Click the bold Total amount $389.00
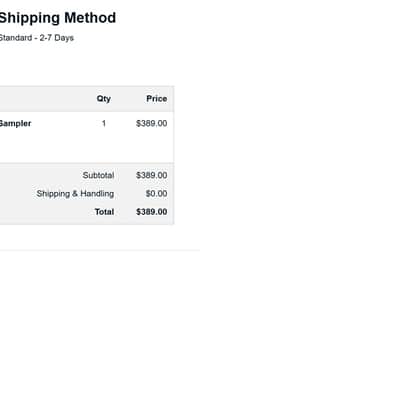This screenshot has width=400, height=400. 151,212
